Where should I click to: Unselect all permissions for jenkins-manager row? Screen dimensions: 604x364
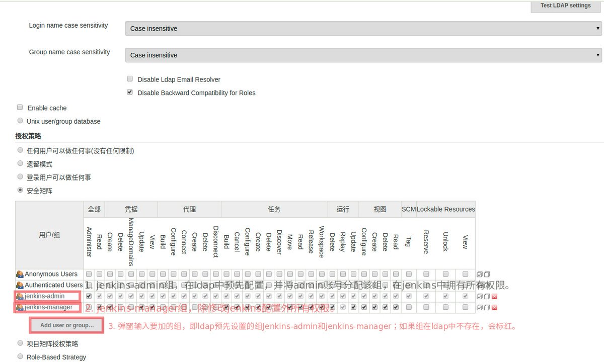click(487, 308)
